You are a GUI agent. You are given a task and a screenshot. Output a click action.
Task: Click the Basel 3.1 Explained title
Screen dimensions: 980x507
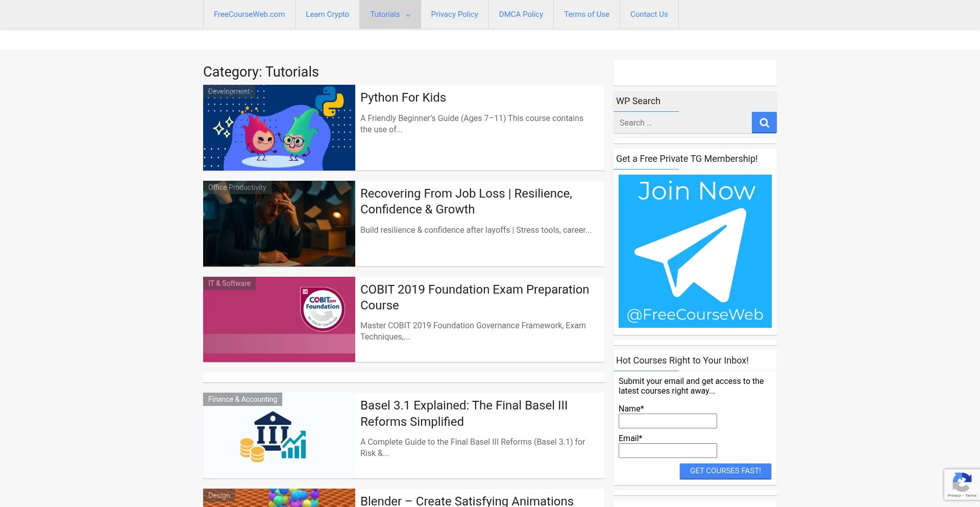pos(463,414)
